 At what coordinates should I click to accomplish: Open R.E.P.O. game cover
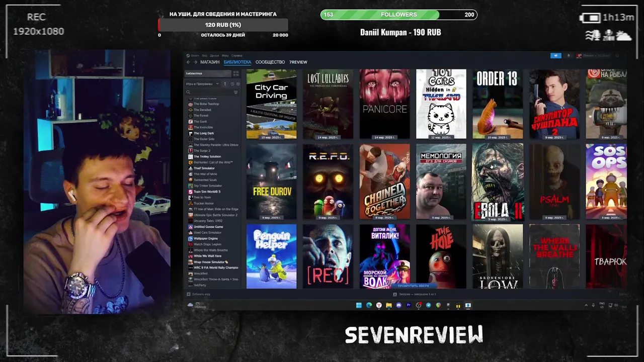[x=328, y=182]
